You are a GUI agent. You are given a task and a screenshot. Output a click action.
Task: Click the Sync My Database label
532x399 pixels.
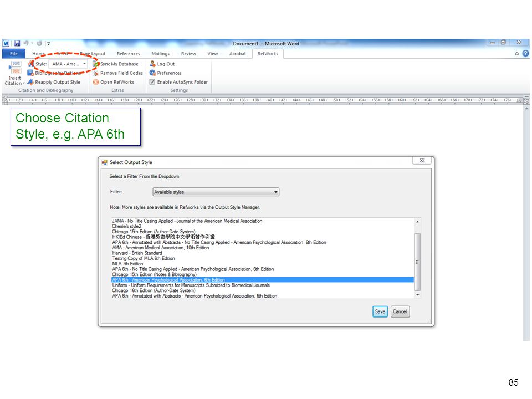pos(120,64)
